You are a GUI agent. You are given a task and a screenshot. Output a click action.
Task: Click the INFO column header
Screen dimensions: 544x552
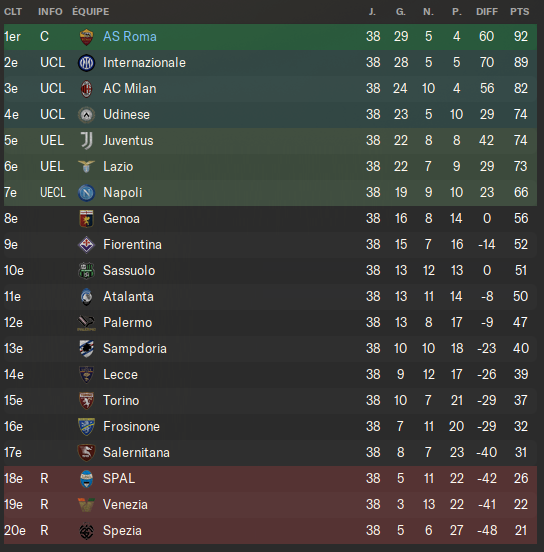pyautogui.click(x=50, y=12)
